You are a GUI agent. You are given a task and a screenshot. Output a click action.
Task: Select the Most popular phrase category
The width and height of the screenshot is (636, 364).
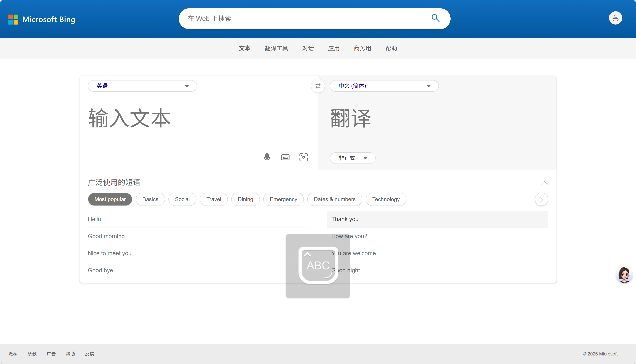coord(110,199)
